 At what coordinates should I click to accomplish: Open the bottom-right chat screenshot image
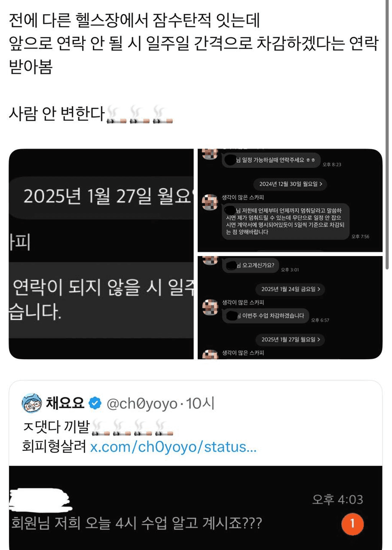point(290,308)
